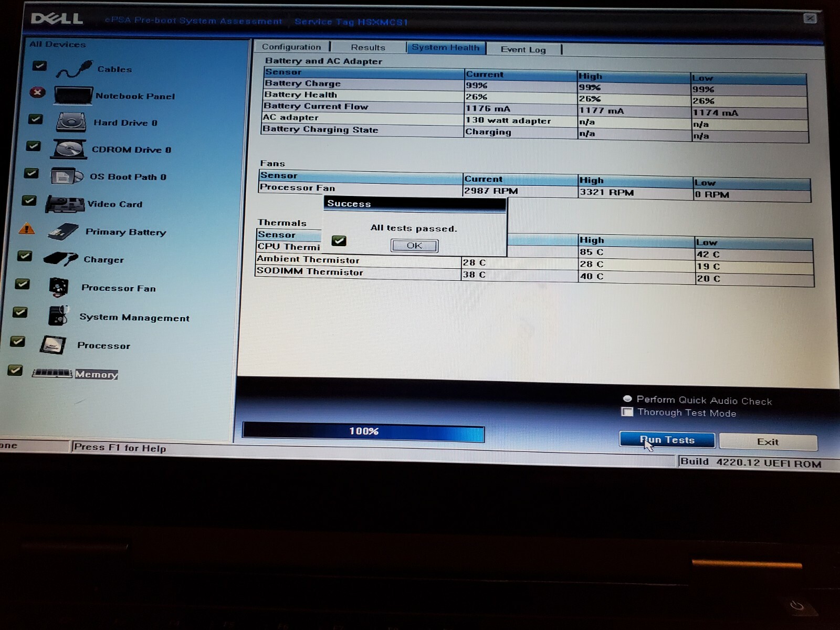
Task: Toggle the check status beside Processor
Action: click(17, 341)
